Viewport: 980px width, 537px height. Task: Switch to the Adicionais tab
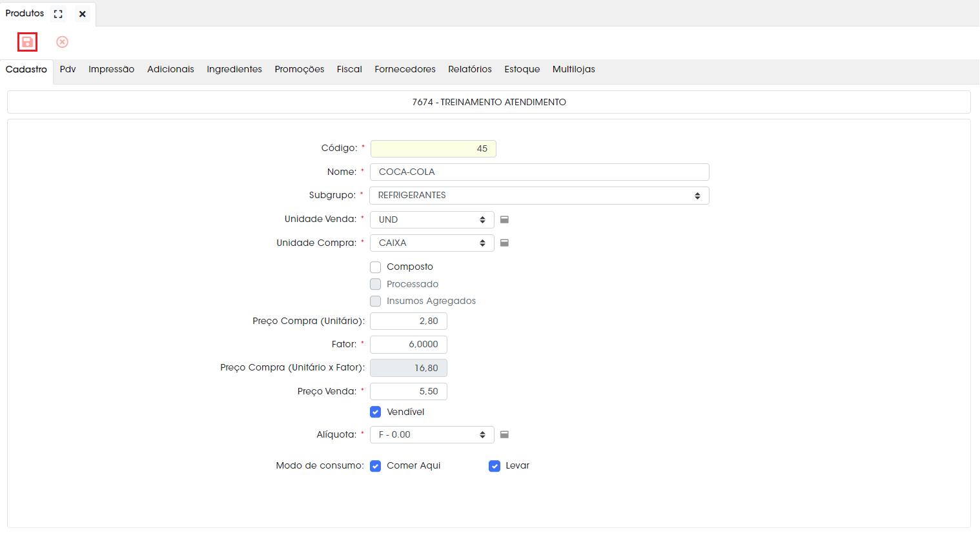pyautogui.click(x=170, y=69)
